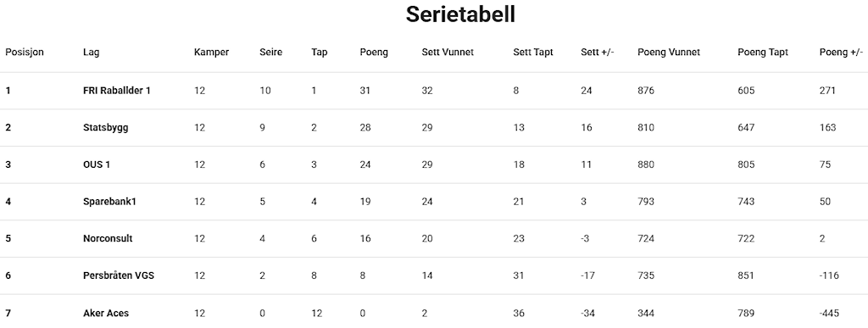Select the Statsbygg team row
The width and height of the screenshot is (868, 328).
[x=434, y=127]
